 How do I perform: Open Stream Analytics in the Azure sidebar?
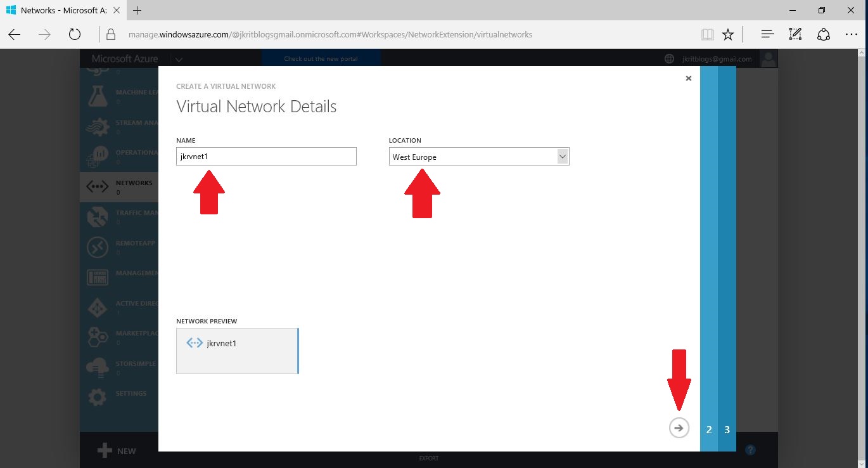[118, 127]
